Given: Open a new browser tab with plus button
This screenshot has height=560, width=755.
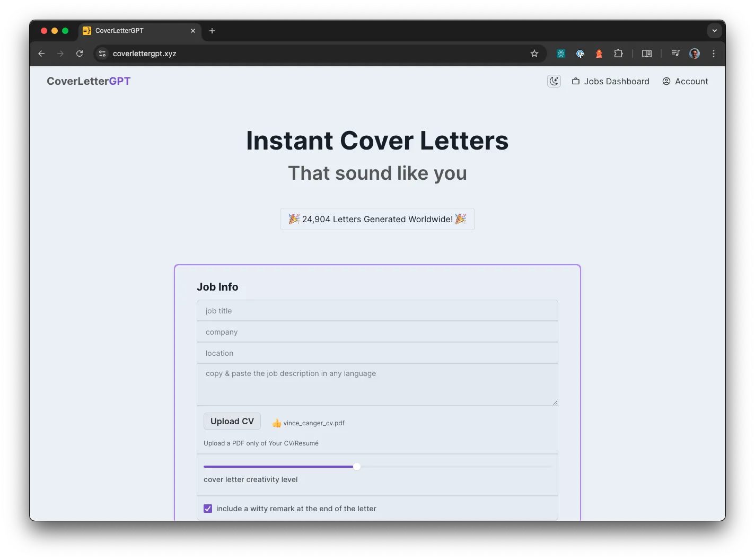Looking at the screenshot, I should coord(212,31).
